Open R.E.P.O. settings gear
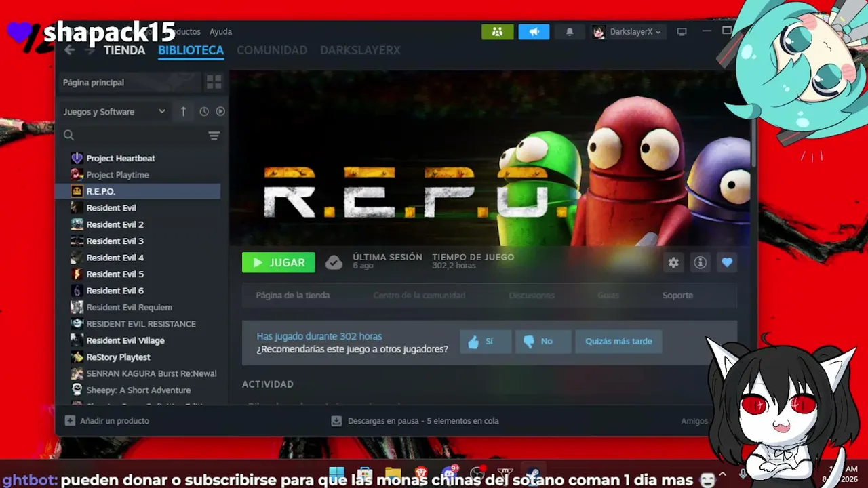 click(673, 262)
